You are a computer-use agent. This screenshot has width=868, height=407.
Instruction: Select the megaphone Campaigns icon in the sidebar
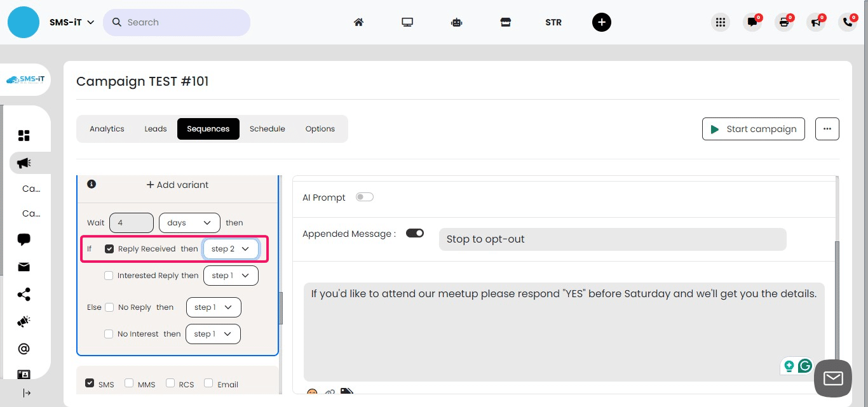24,163
